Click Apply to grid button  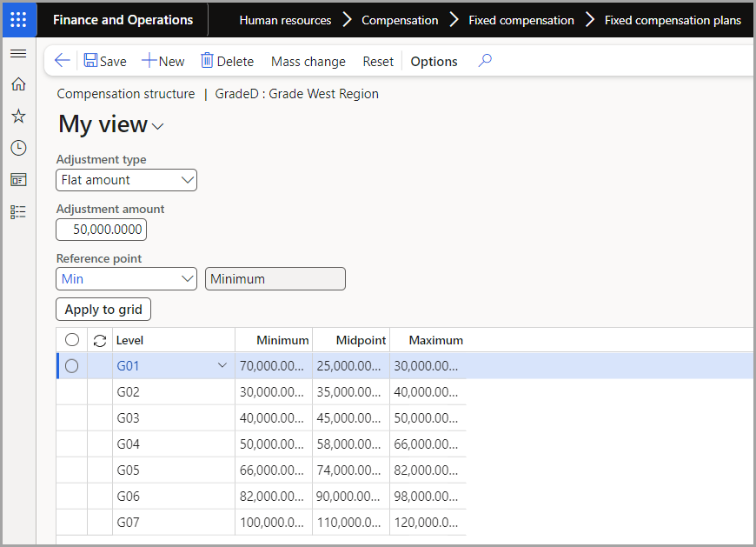[103, 310]
